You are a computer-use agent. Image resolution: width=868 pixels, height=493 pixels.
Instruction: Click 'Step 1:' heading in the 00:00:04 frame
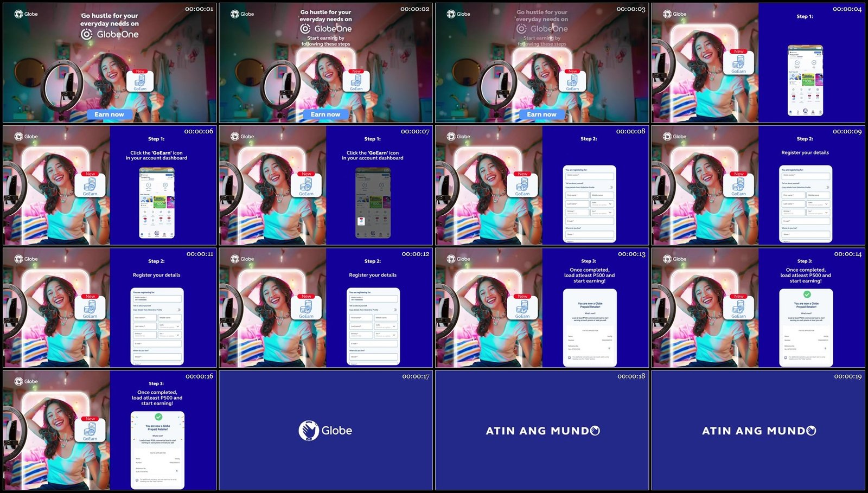[805, 17]
